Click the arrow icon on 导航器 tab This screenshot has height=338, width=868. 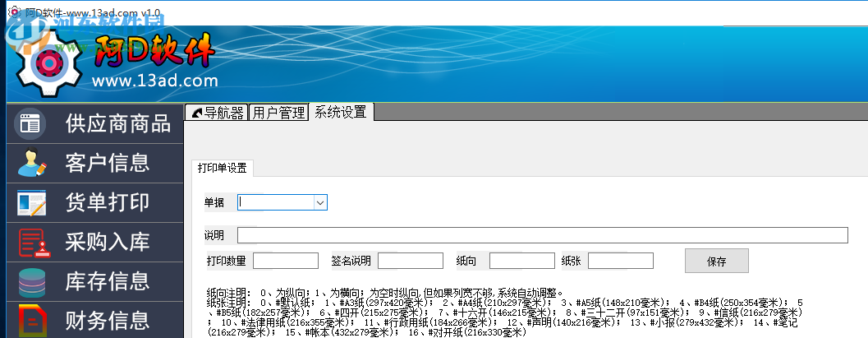coord(196,113)
